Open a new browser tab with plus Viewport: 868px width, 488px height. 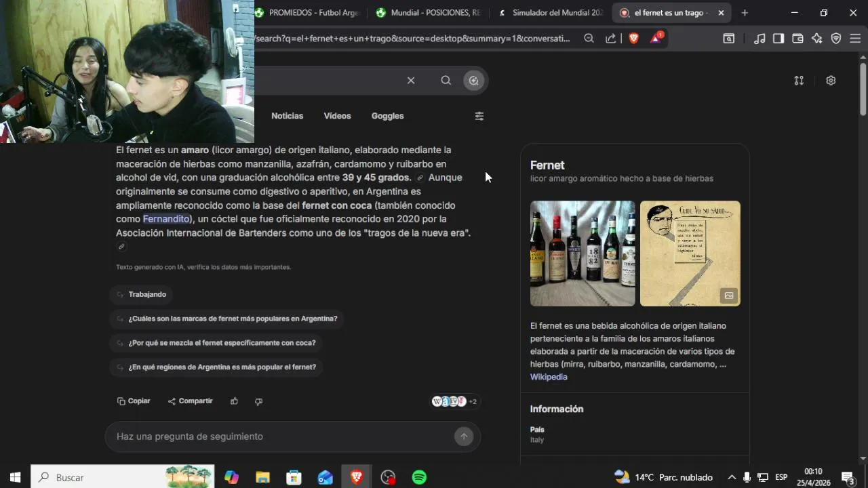tap(745, 13)
